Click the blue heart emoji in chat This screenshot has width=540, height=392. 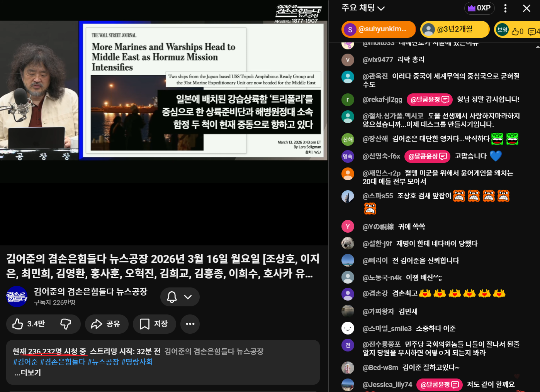point(496,156)
